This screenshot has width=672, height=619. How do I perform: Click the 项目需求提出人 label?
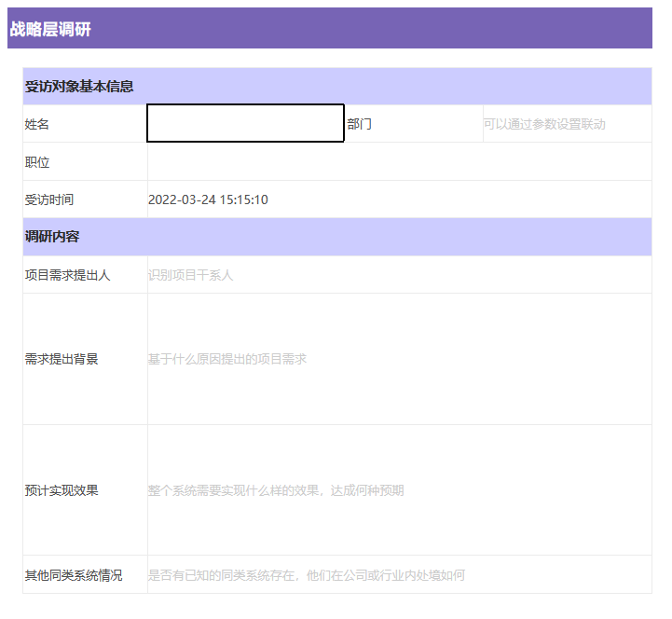(x=67, y=275)
